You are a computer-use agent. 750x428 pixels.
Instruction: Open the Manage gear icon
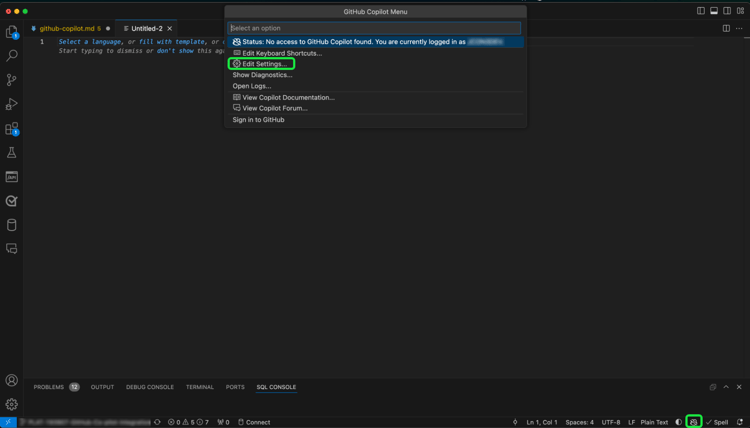point(11,404)
